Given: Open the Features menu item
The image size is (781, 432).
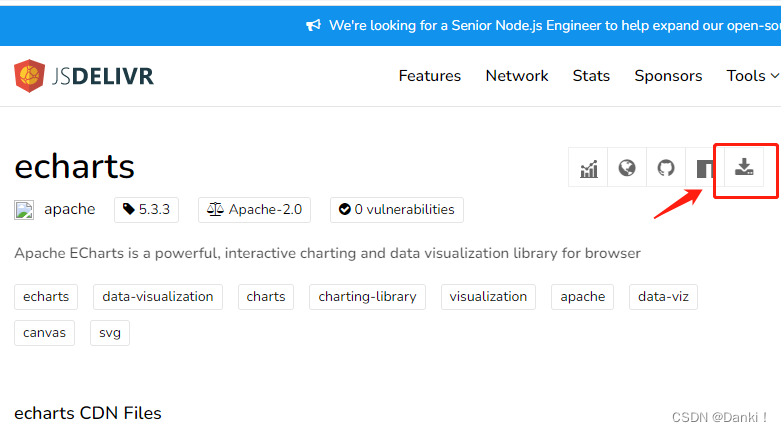Looking at the screenshot, I should 430,76.
